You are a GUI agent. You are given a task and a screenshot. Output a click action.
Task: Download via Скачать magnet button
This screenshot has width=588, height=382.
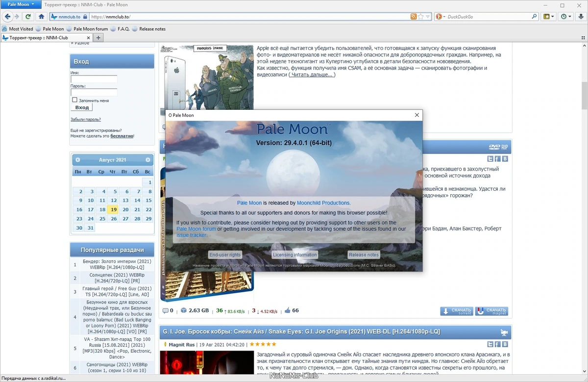(x=491, y=311)
